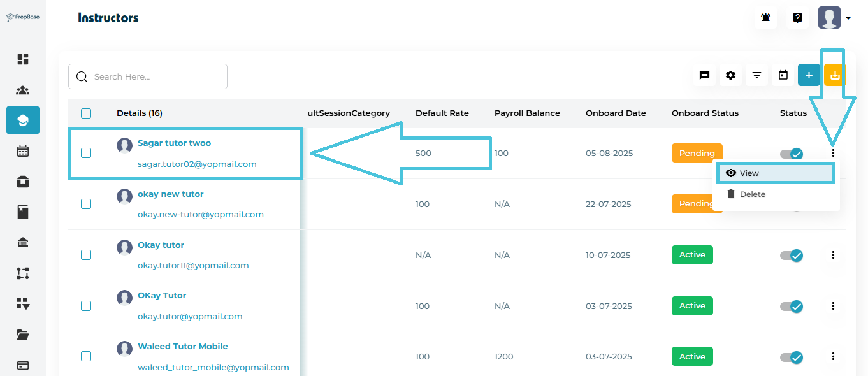Click the Active badge for OKay Tutor
Screen dimensions: 868x376
pos(692,306)
